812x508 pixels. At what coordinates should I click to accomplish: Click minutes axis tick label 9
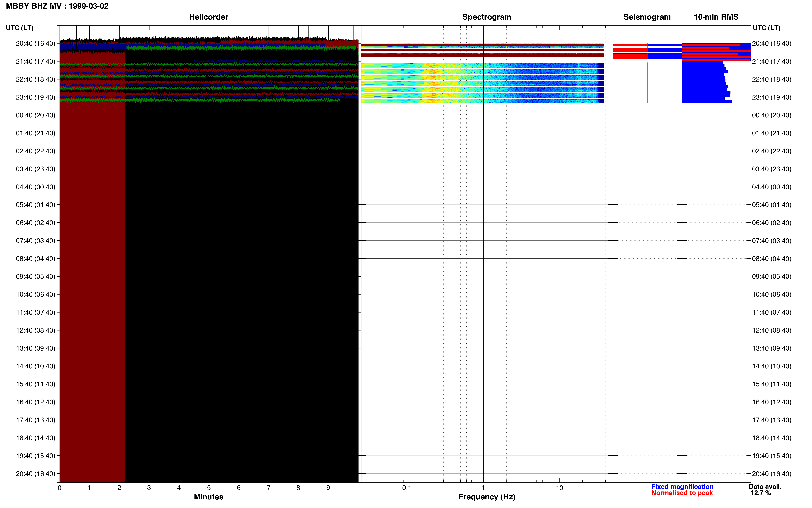328,487
